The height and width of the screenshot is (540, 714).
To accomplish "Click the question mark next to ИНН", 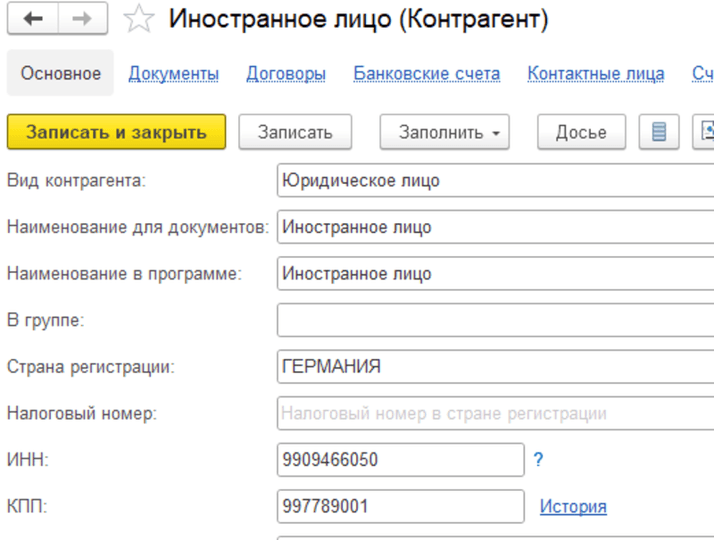I will 538,460.
